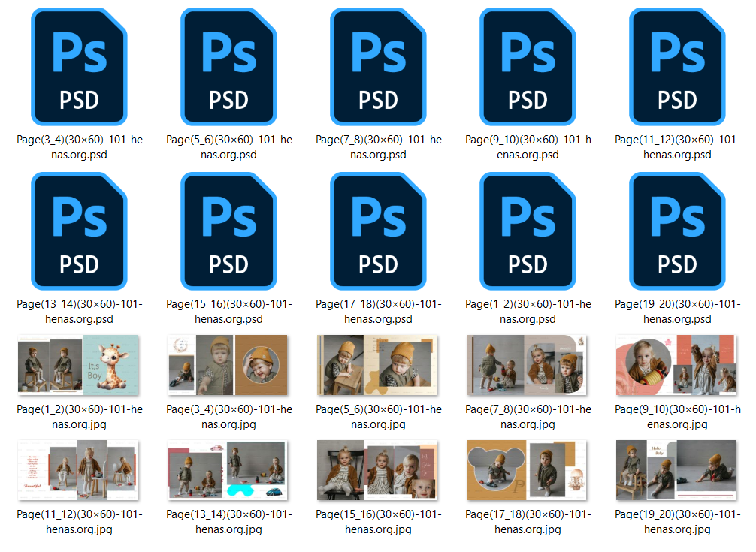Select thumbnail of Page(11_12) jpg
Viewport: 756px width, 552px height.
pyautogui.click(x=78, y=470)
